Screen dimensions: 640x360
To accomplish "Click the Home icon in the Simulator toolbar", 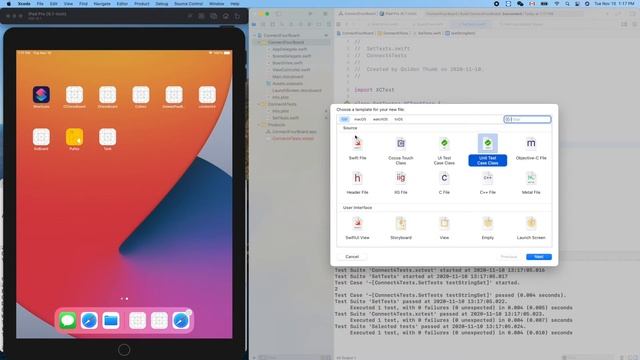I will pos(226,16).
